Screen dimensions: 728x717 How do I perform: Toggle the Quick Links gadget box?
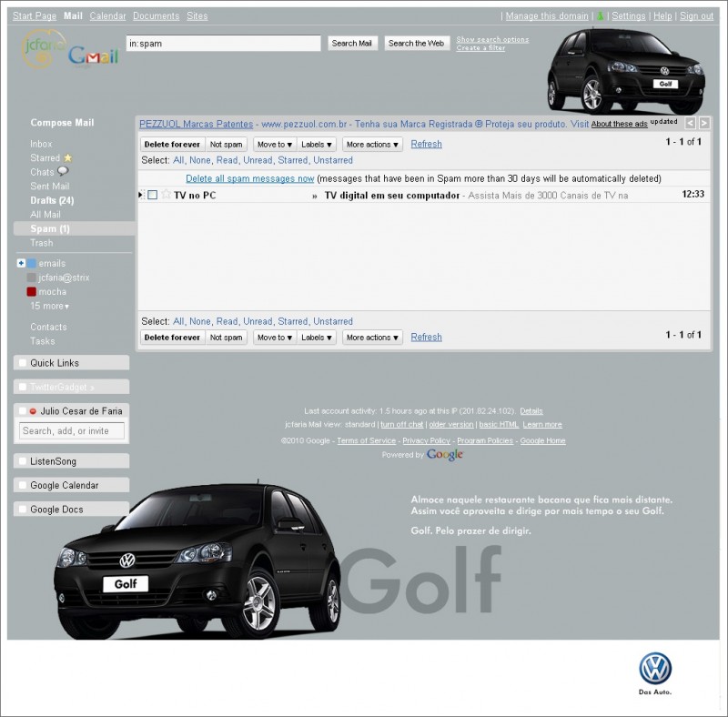[x=22, y=363]
